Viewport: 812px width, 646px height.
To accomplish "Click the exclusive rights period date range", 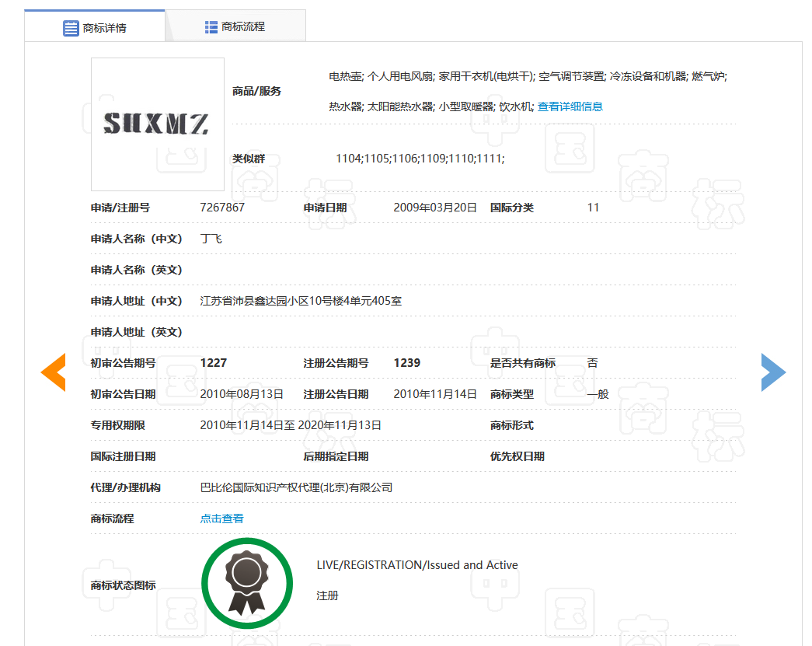I will click(x=291, y=425).
